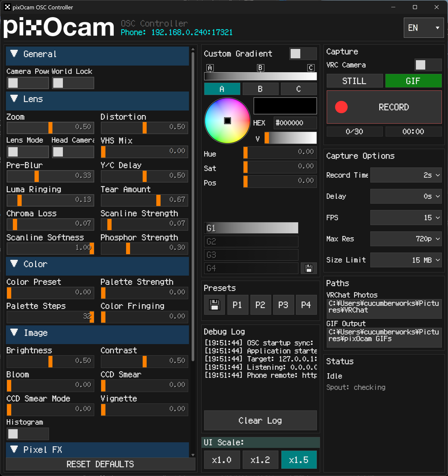Click the color wheel picker
Viewport: 448px width, 476px height.
coord(227,121)
